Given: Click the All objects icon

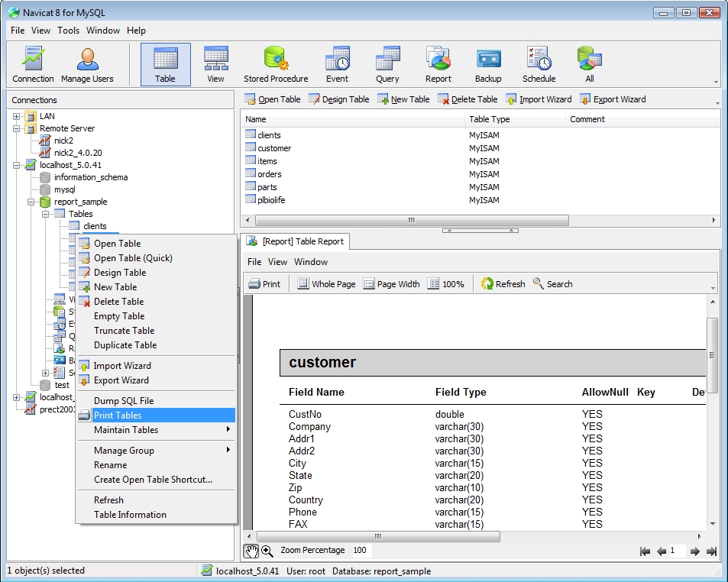Looking at the screenshot, I should [x=589, y=64].
